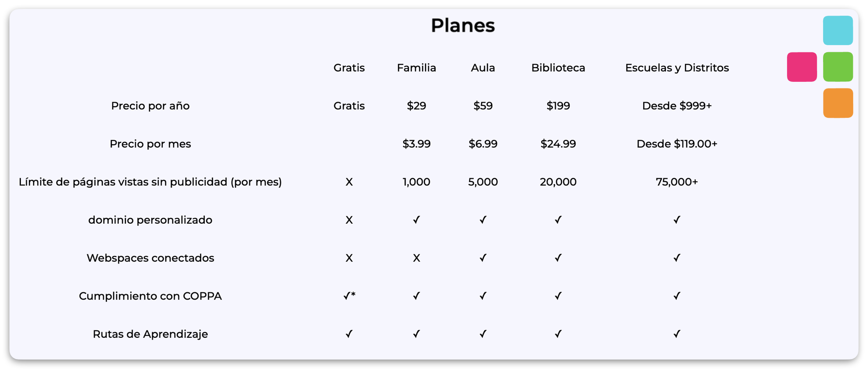The image size is (868, 369).
Task: Click the Familia Webspaces conectados X mark
Action: point(416,258)
